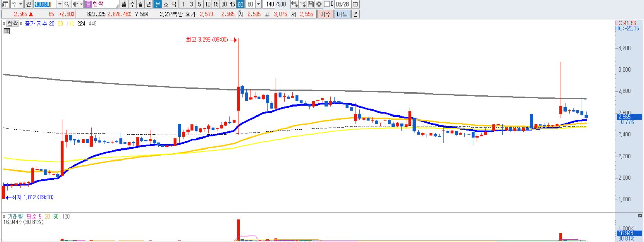
Task: Expand the dropdown next to 주 selector
Action: click(21, 4)
